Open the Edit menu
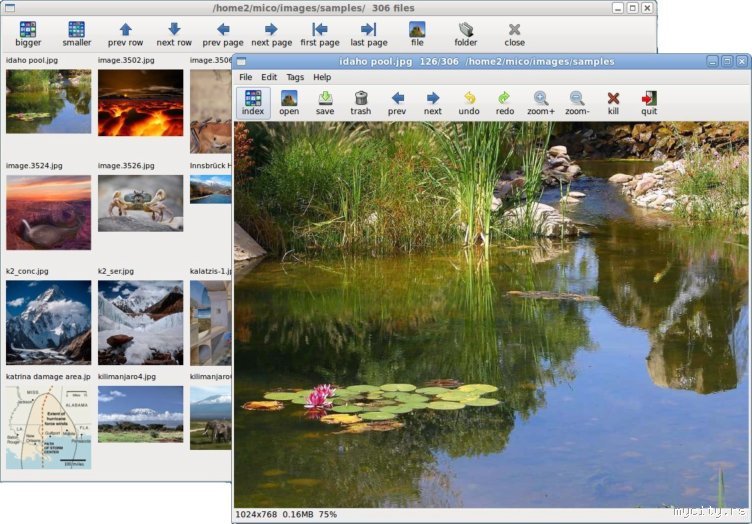The width and height of the screenshot is (752, 524). pyautogui.click(x=269, y=77)
